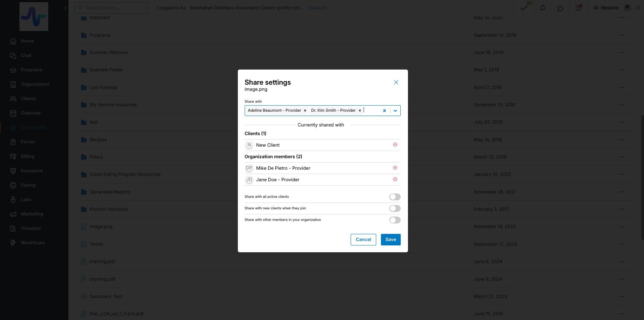Viewport: 644px width, 320px height.
Task: Remove New Client from shared list
Action: 395,145
